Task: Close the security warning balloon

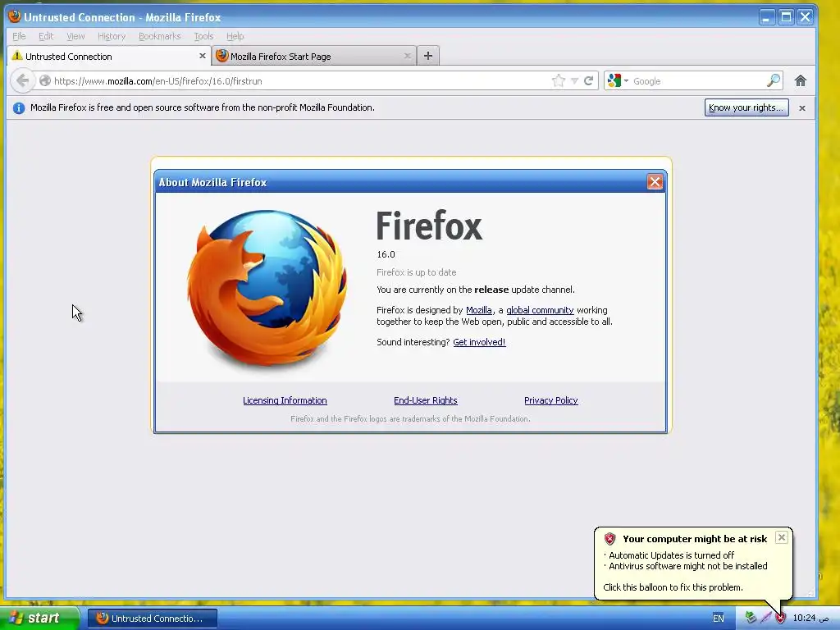Action: 782,537
